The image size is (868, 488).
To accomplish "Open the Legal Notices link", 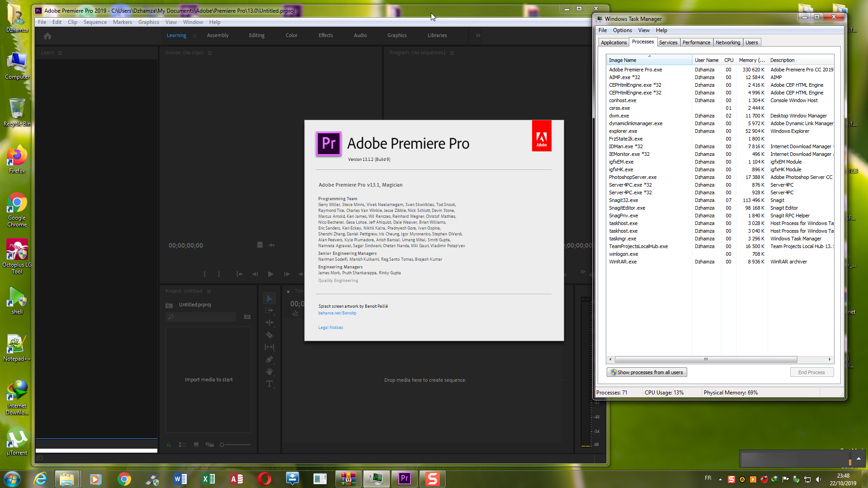I will (x=330, y=328).
